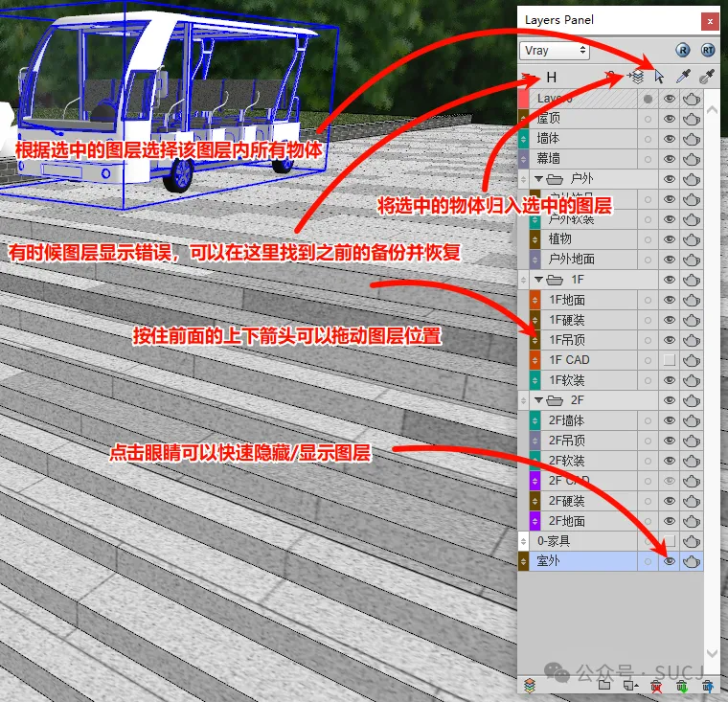
Task: Collapse the 2F layer group
Action: (538, 400)
